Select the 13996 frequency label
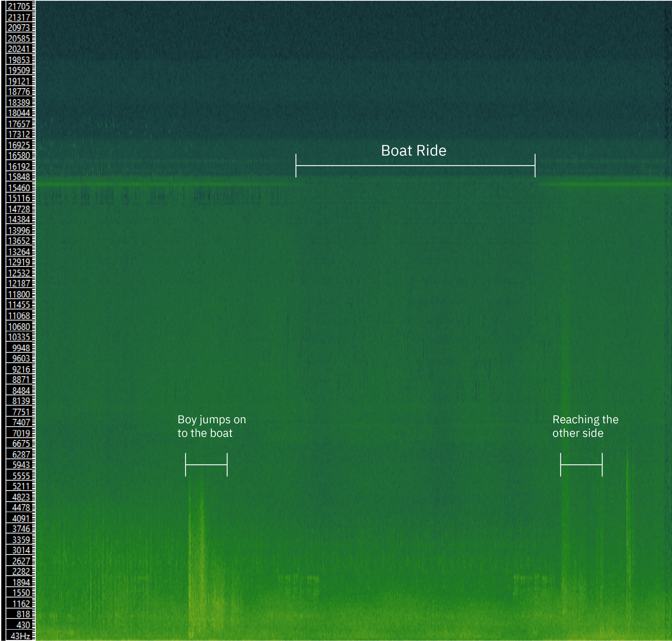This screenshot has height=641, width=672. [19, 230]
